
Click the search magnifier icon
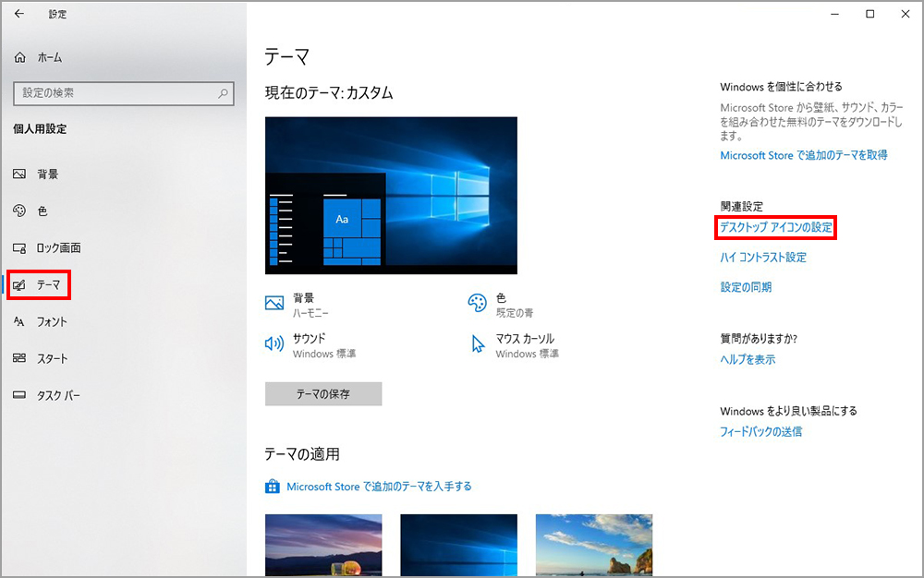[x=223, y=93]
